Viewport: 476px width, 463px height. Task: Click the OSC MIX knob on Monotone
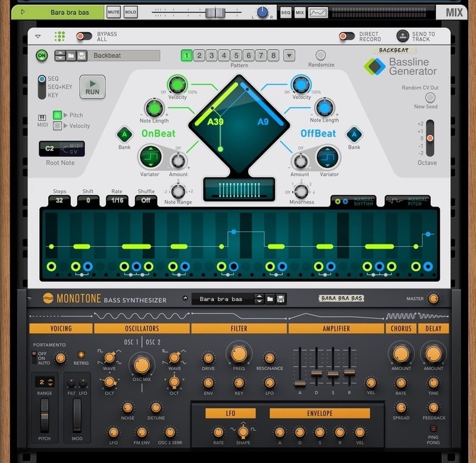[142, 365]
